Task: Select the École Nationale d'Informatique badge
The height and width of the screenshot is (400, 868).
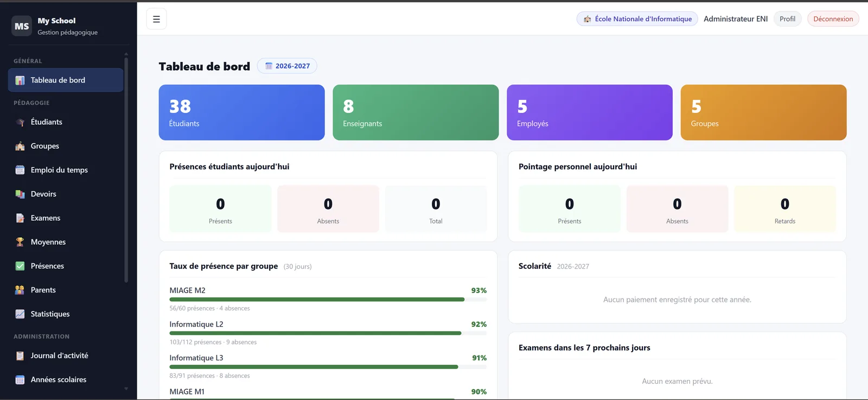Action: (x=637, y=19)
